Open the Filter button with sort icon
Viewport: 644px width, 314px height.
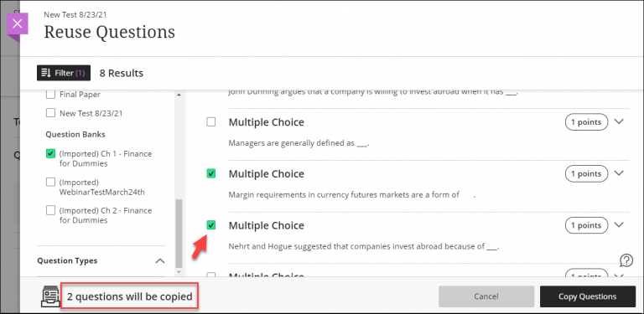(x=64, y=73)
